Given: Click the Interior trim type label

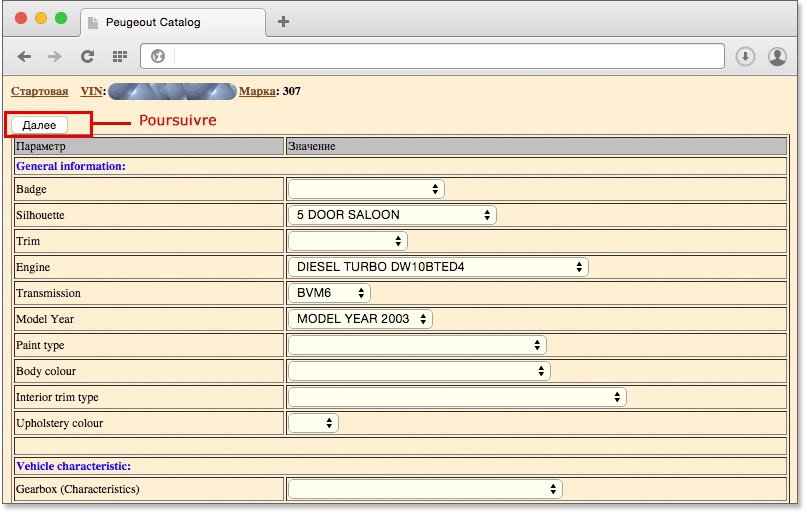Looking at the screenshot, I should [x=57, y=397].
